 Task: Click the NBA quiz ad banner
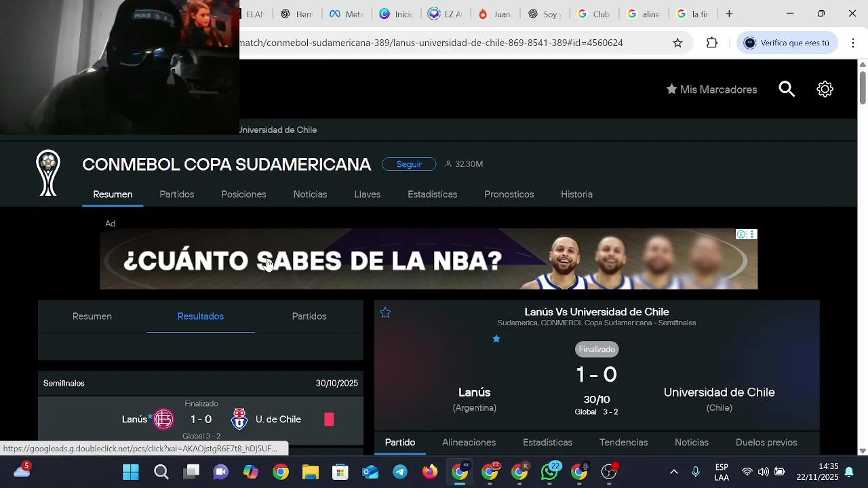[429, 259]
